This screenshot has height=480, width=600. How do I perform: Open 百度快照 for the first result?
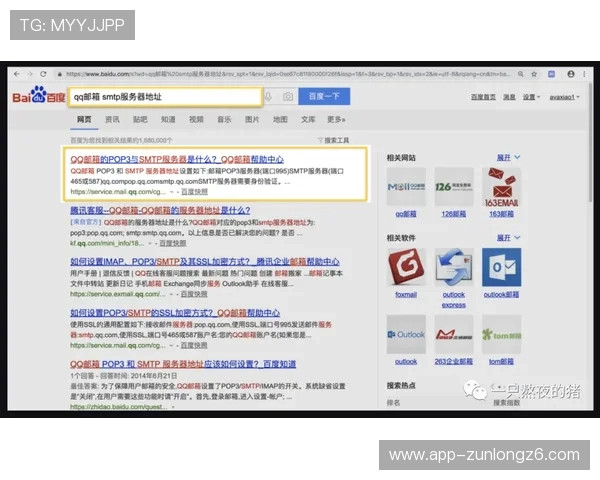click(x=194, y=192)
